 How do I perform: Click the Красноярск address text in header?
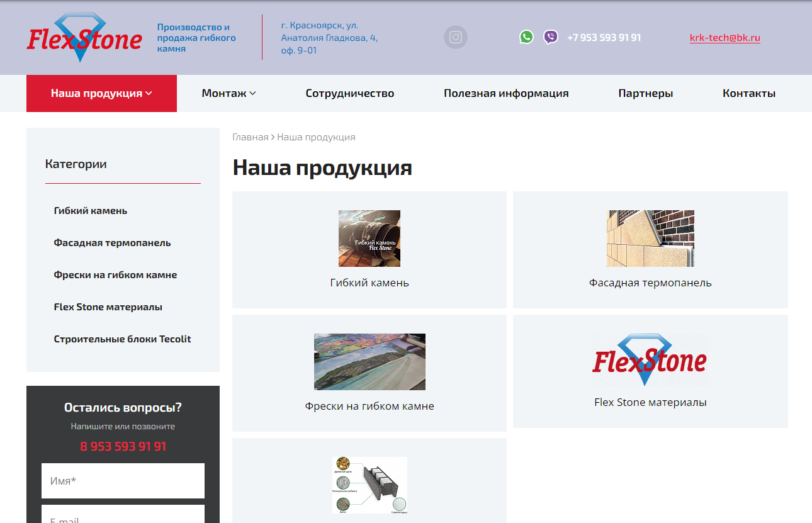click(329, 38)
